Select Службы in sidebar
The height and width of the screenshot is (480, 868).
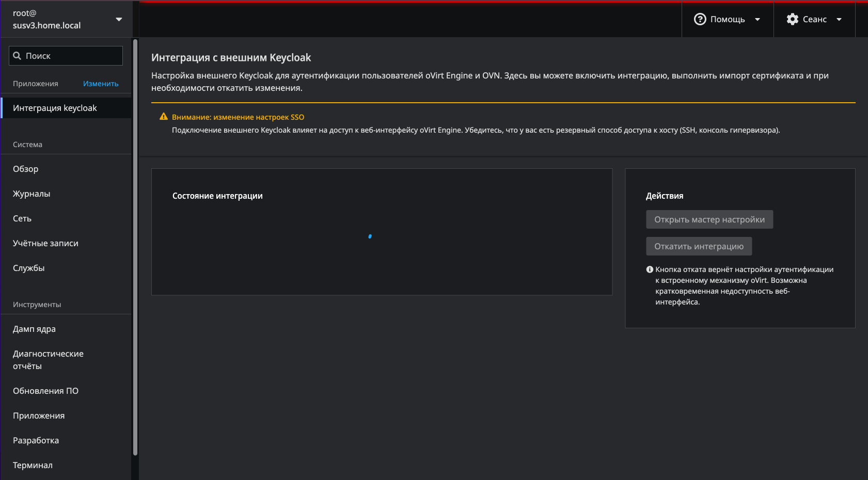point(29,268)
